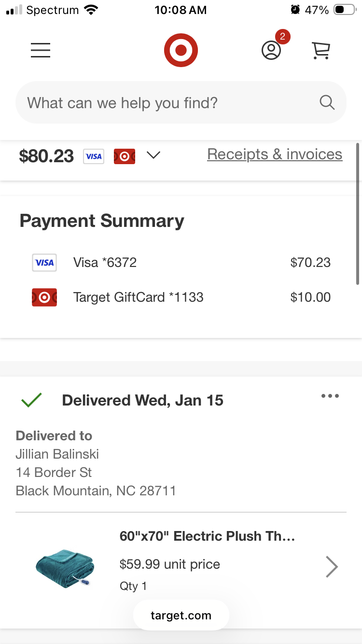Open the account profile icon
The width and height of the screenshot is (362, 644).
pyautogui.click(x=271, y=50)
